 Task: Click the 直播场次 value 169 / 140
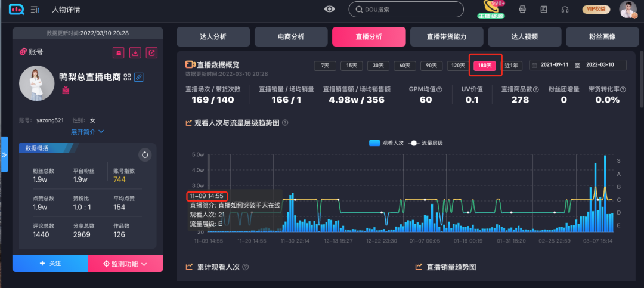tap(213, 100)
